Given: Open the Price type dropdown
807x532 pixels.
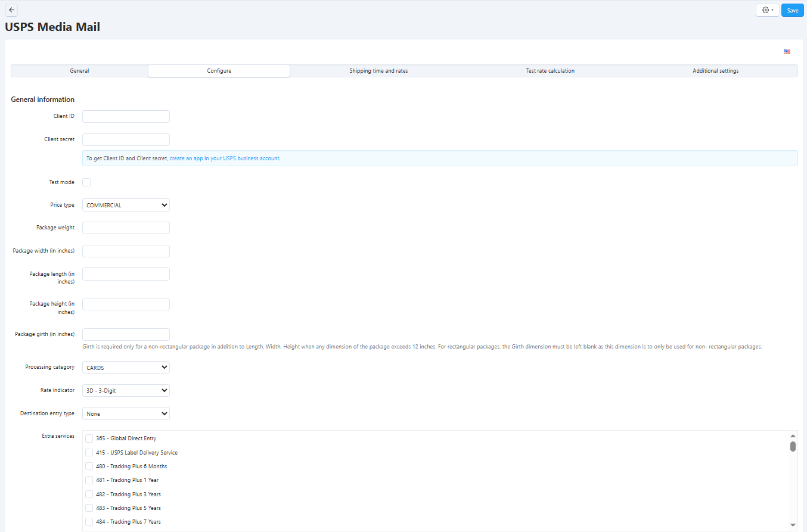Looking at the screenshot, I should pos(126,205).
